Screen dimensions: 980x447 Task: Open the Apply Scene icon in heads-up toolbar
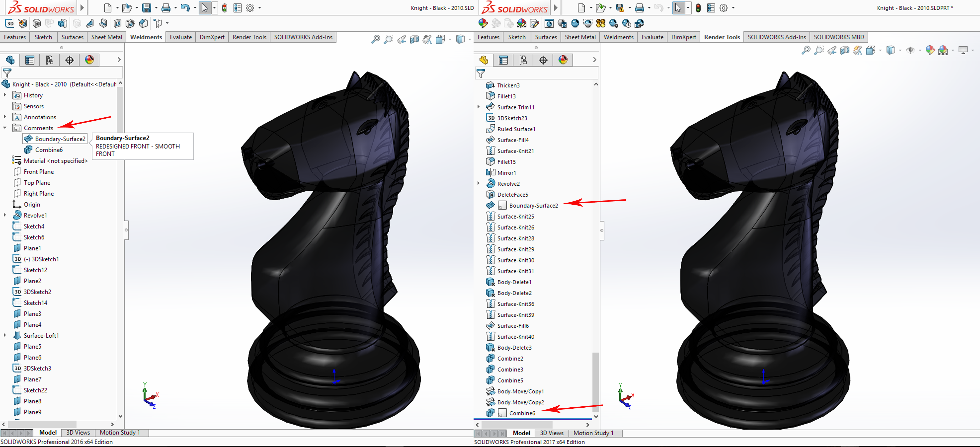pyautogui.click(x=943, y=50)
